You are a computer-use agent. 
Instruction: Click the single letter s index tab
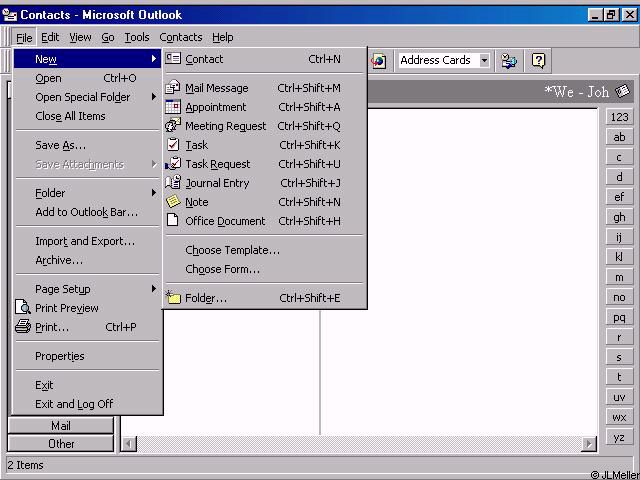coord(619,357)
